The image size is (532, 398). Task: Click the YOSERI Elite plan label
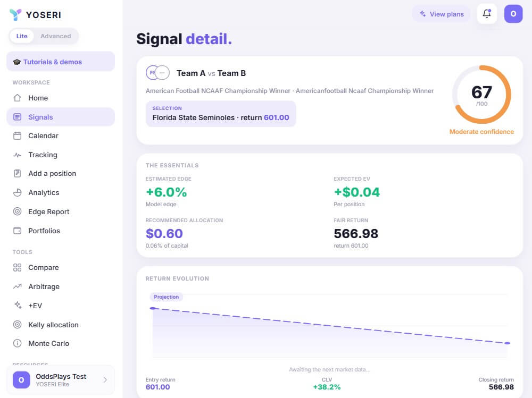pyautogui.click(x=53, y=384)
